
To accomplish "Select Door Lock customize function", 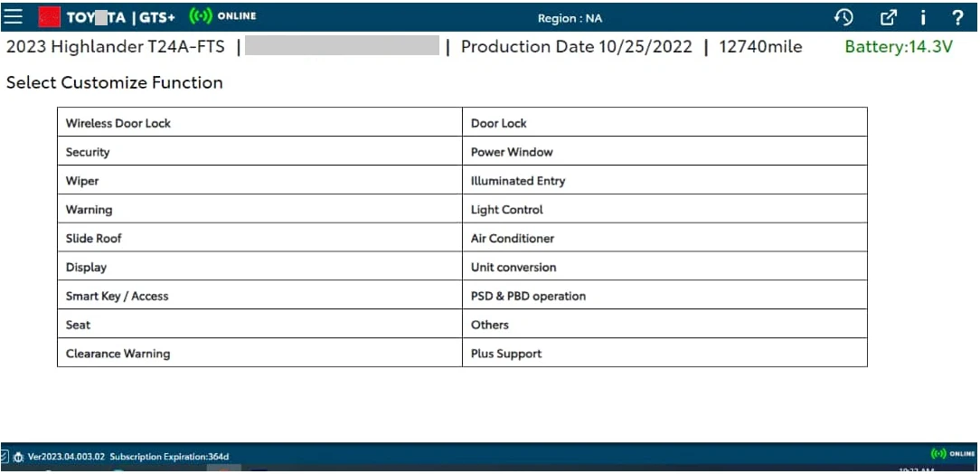I will tap(664, 122).
